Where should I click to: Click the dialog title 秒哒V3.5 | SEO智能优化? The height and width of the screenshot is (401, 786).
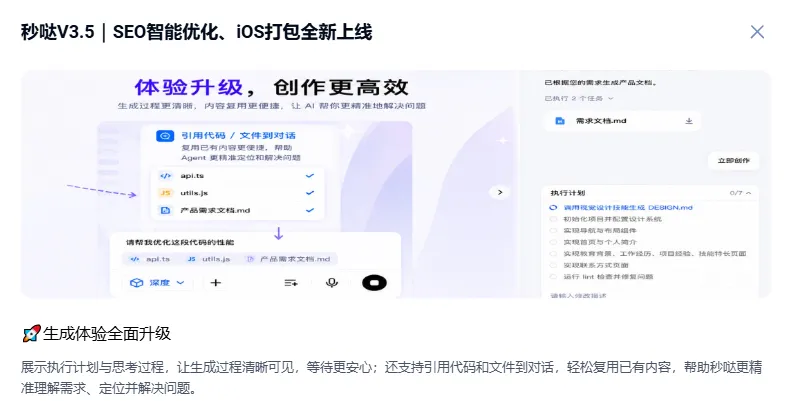pyautogui.click(x=196, y=32)
